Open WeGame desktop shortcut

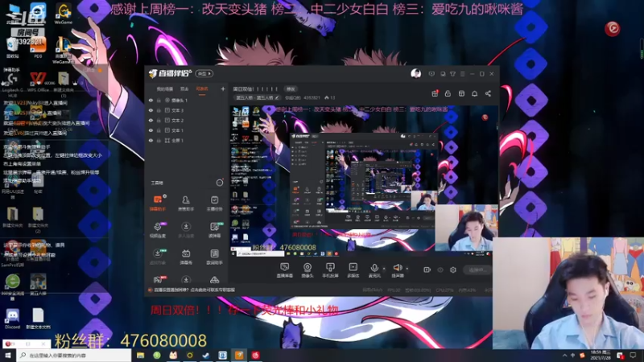64,14
